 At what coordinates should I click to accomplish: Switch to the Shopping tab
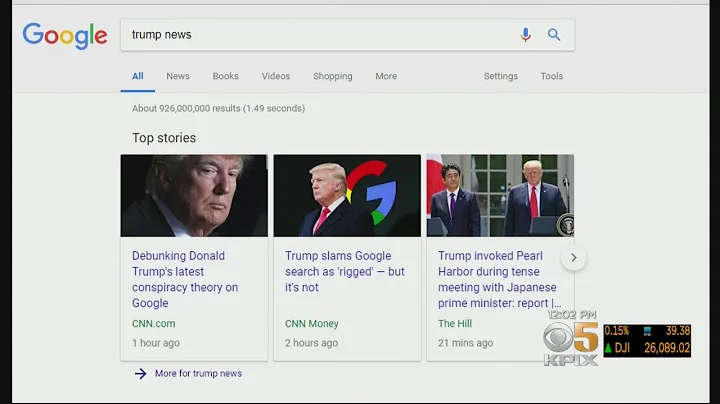tap(332, 76)
